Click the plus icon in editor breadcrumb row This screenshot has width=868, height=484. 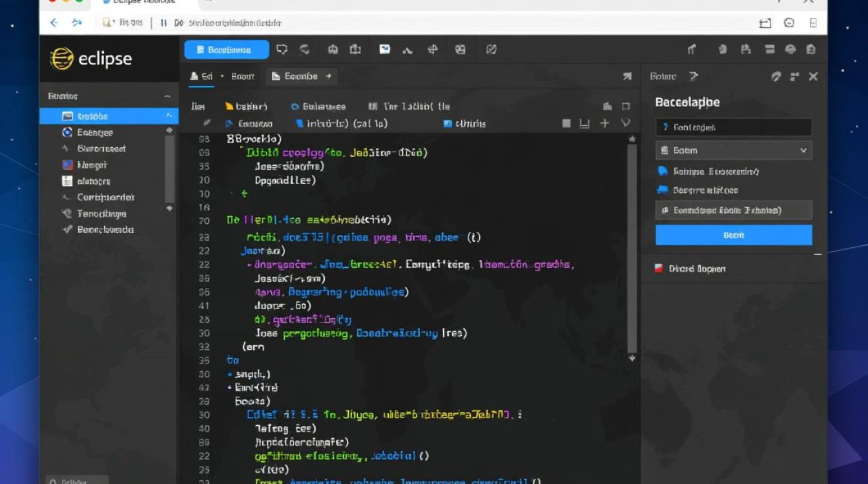(604, 123)
